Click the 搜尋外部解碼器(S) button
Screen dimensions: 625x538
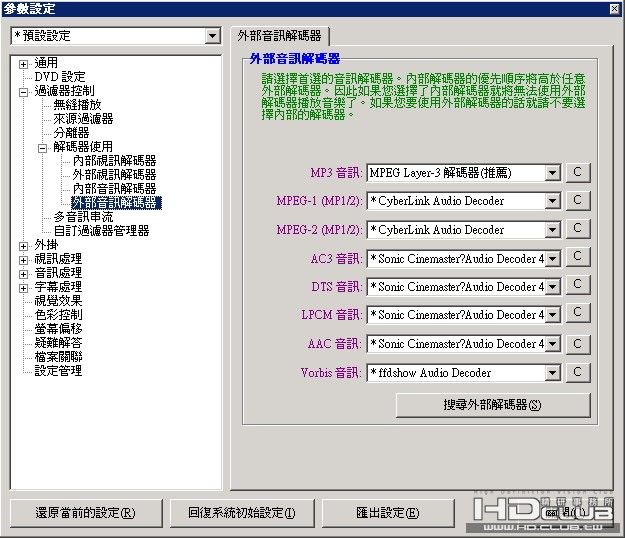[493, 405]
